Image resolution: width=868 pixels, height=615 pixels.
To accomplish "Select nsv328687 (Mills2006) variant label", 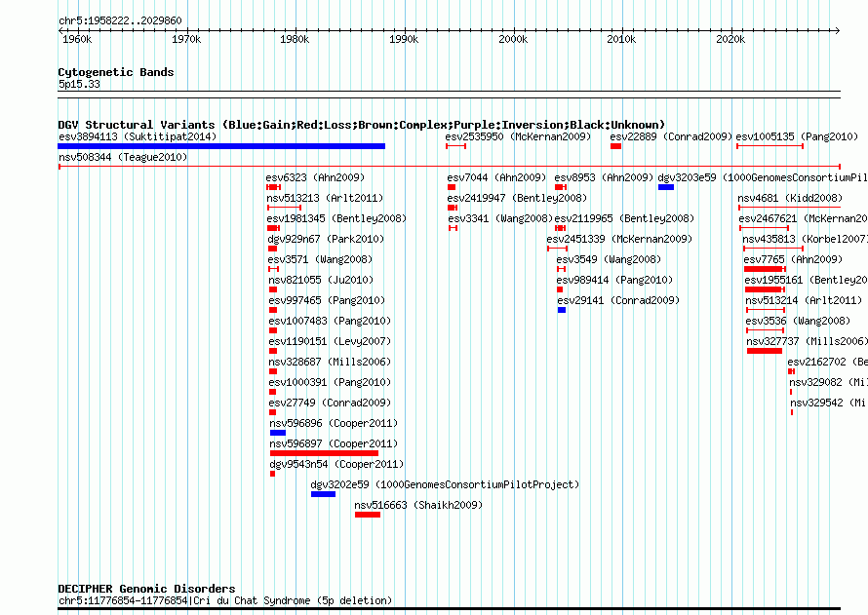I will pos(330,362).
